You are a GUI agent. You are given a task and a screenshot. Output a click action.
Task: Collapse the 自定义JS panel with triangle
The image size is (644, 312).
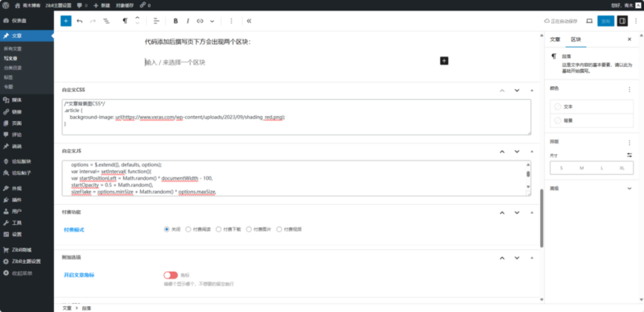click(x=532, y=152)
